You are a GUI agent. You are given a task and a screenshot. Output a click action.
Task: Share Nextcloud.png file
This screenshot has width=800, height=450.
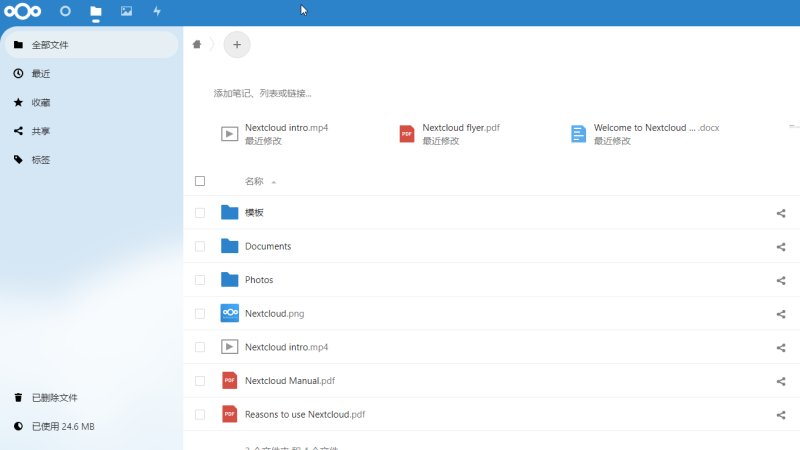[781, 314]
